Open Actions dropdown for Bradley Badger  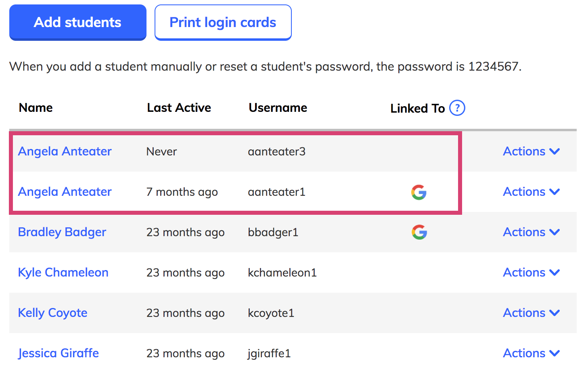coord(531,232)
